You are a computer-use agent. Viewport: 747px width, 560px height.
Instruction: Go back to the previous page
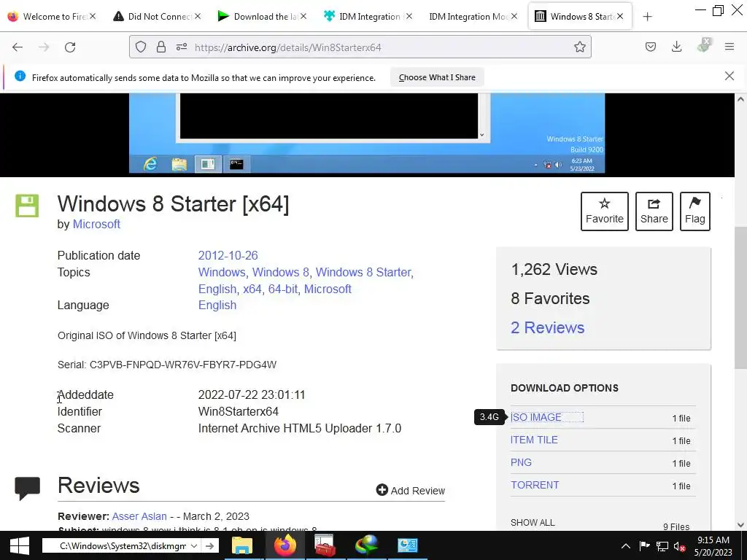(x=18, y=47)
